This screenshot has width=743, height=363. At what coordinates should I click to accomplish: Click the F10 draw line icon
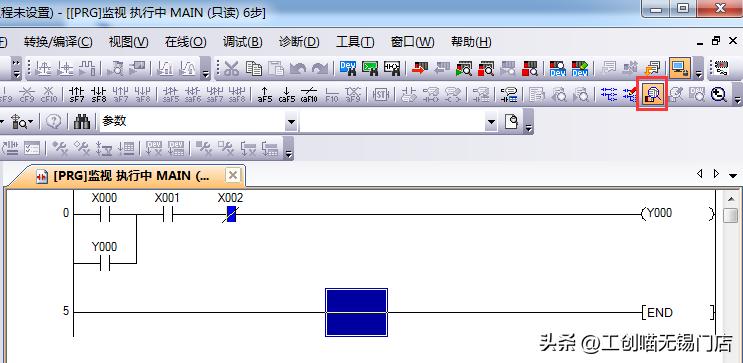(332, 94)
